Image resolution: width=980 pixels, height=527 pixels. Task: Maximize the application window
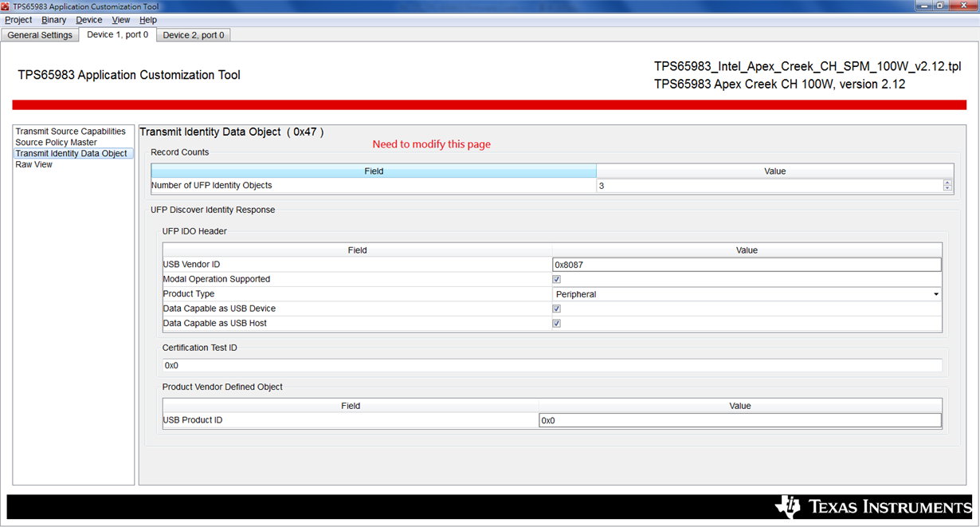click(x=940, y=6)
